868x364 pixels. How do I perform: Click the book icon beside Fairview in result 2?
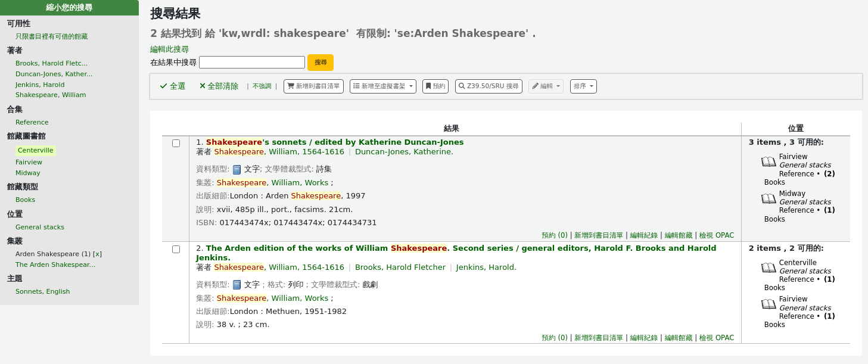click(x=769, y=304)
